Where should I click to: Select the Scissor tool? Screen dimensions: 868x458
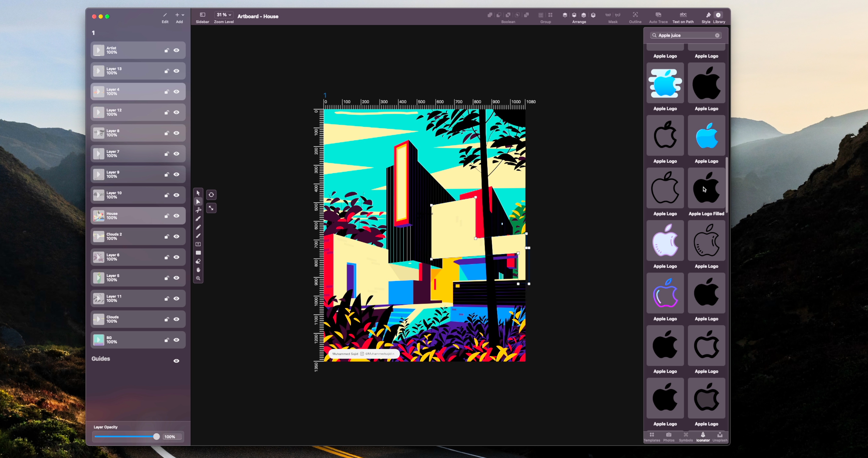198,210
